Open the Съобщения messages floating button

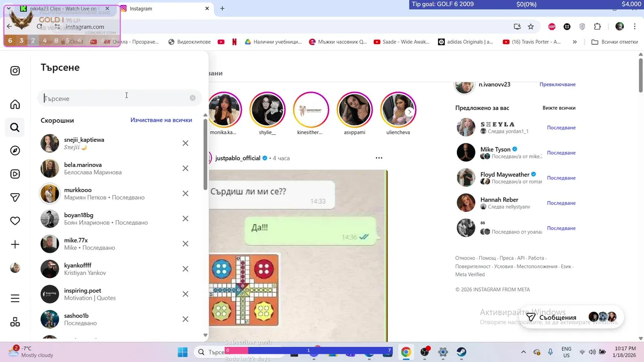point(571,317)
